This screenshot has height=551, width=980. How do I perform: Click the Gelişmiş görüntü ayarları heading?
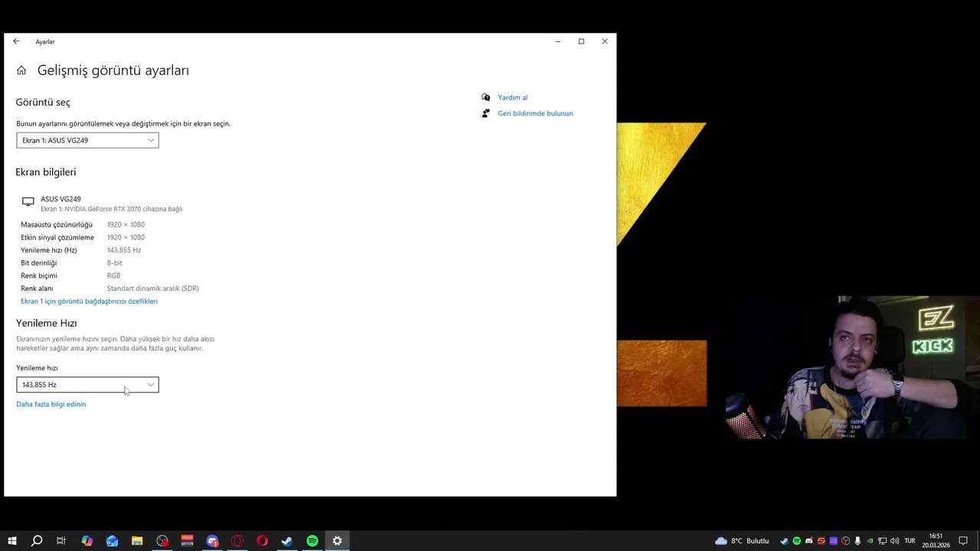click(113, 70)
